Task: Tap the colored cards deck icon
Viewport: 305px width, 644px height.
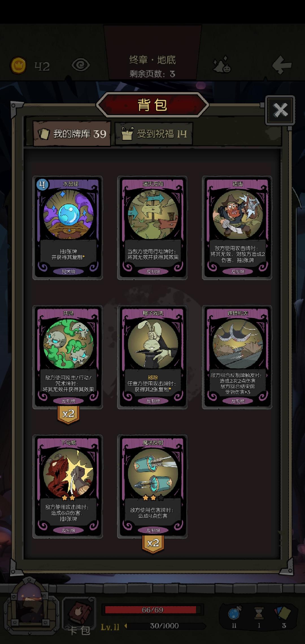Action: pyautogui.click(x=283, y=612)
